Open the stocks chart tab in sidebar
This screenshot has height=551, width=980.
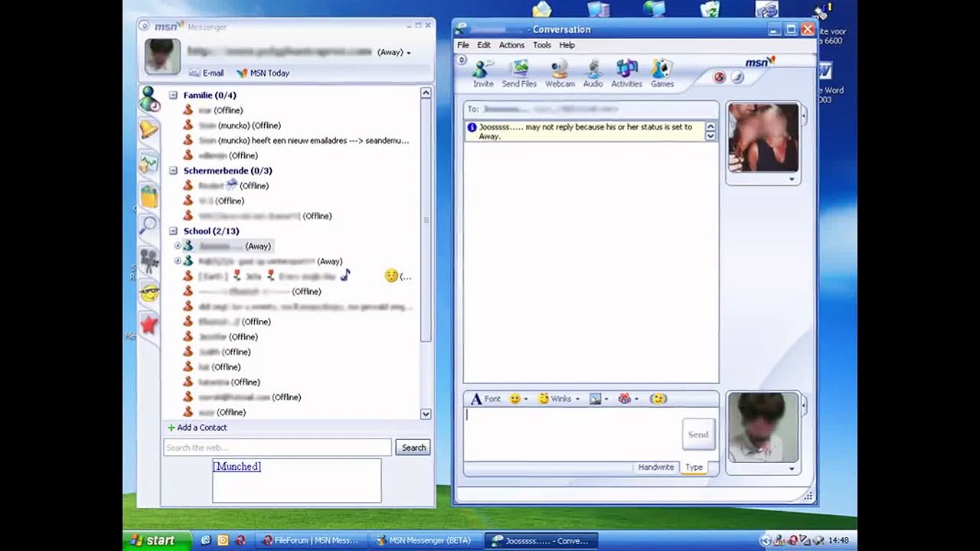(149, 163)
